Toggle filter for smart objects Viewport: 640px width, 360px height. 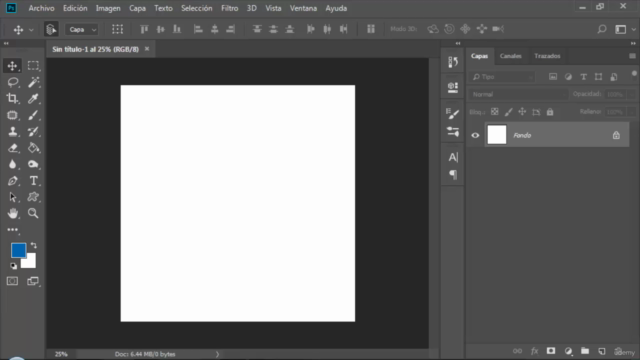click(x=614, y=77)
